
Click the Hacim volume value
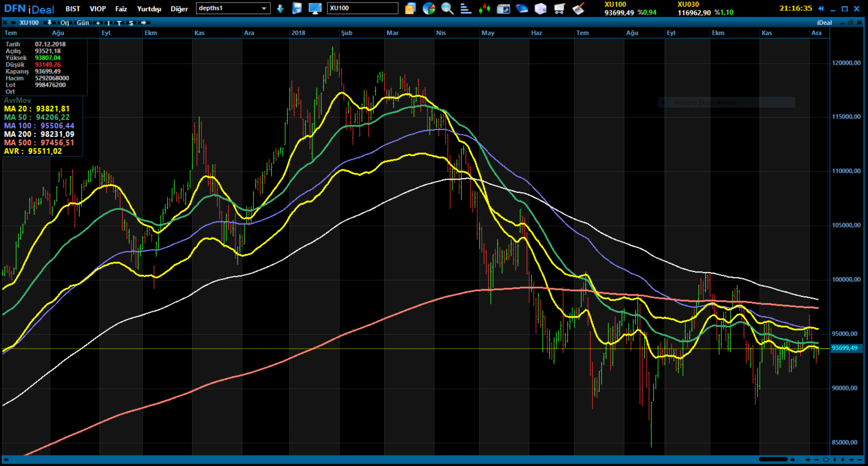pyautogui.click(x=52, y=78)
